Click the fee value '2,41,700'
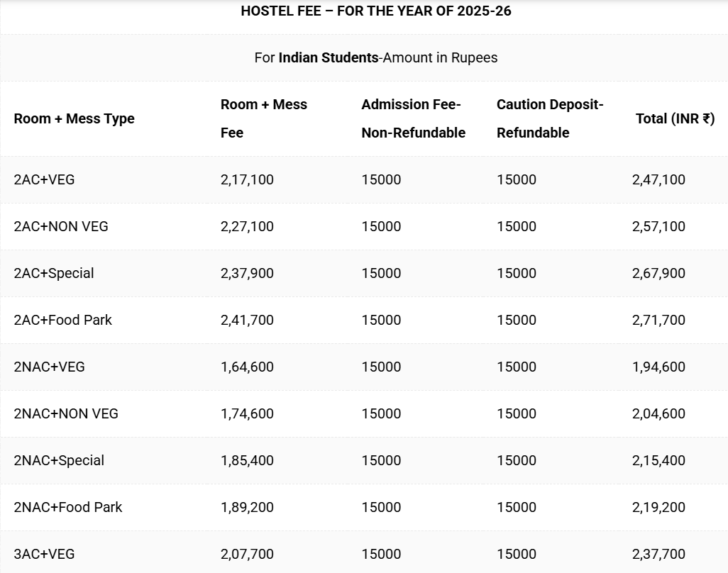Screen dimensions: 728x573 [247, 320]
